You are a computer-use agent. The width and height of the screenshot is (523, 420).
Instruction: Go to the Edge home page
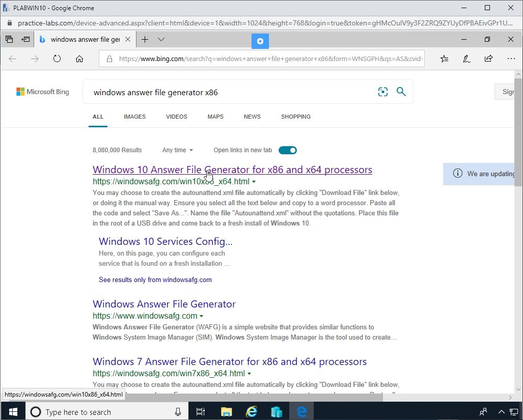point(79,59)
